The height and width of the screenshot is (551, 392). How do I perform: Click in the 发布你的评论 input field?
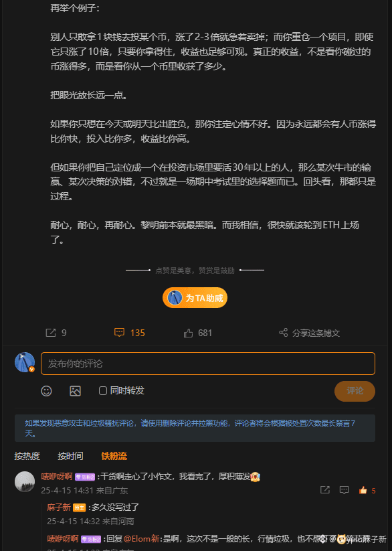click(208, 364)
